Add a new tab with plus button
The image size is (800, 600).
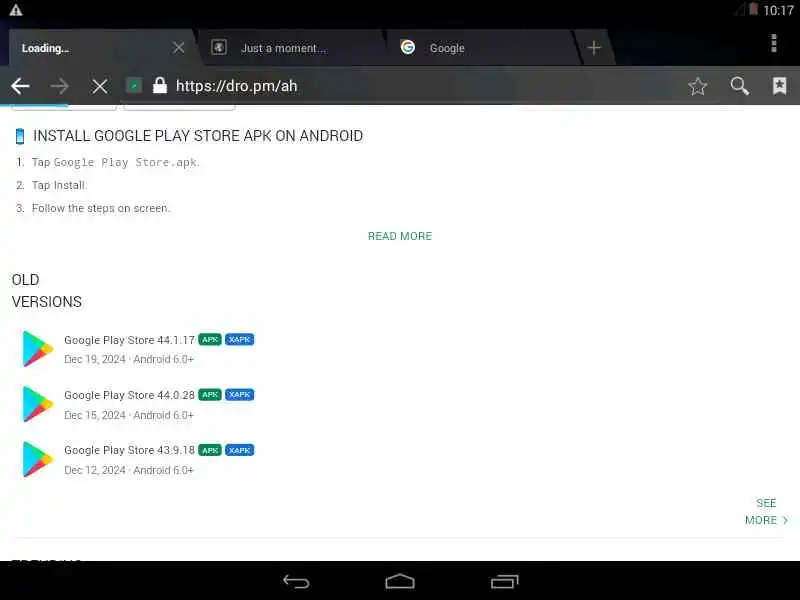pos(594,48)
